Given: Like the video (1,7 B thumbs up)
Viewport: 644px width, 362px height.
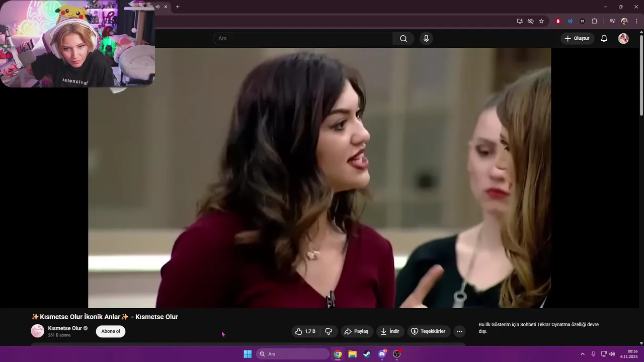Looking at the screenshot, I should 305,331.
